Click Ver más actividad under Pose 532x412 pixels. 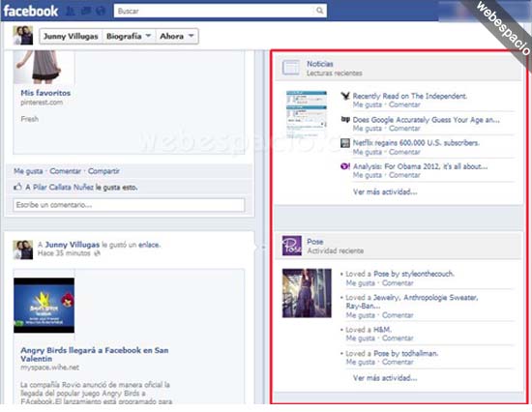point(385,378)
